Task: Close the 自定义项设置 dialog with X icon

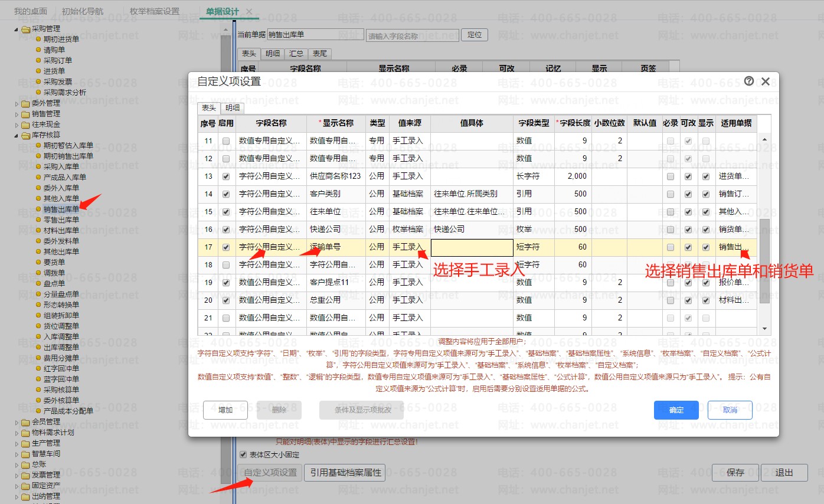Action: [x=766, y=81]
